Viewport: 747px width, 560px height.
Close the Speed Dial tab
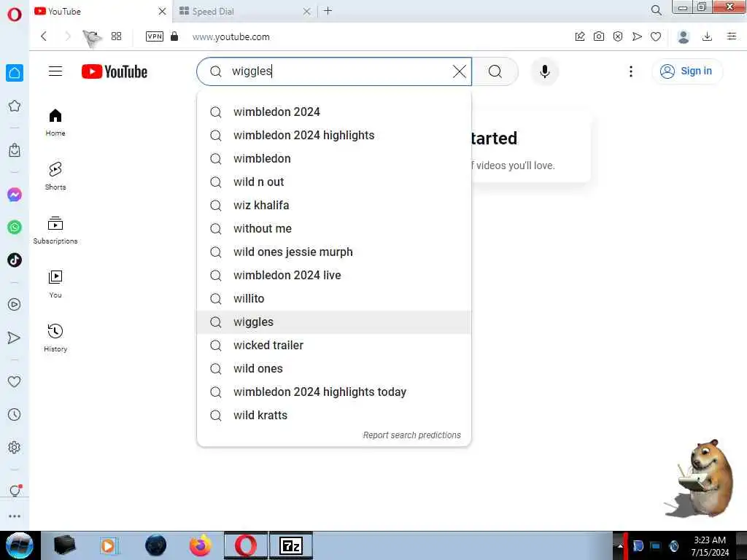click(x=307, y=11)
